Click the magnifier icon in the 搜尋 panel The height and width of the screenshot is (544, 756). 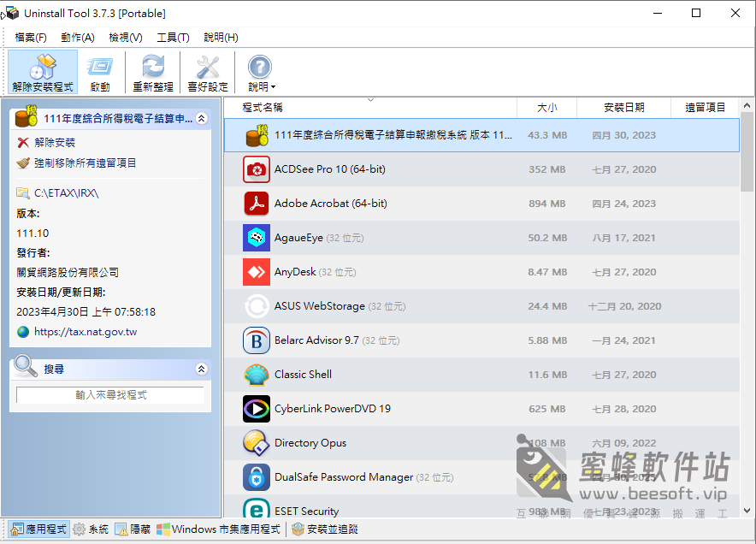[25, 366]
